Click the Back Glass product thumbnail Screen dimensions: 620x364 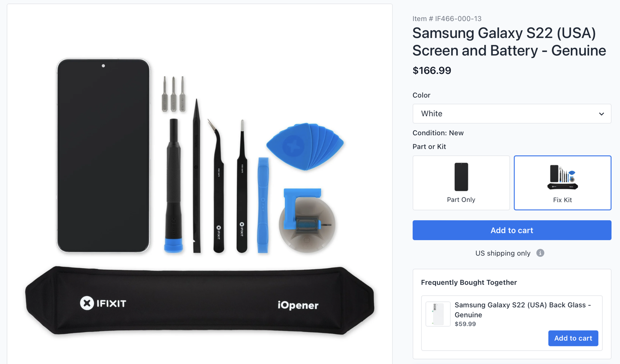[438, 314]
